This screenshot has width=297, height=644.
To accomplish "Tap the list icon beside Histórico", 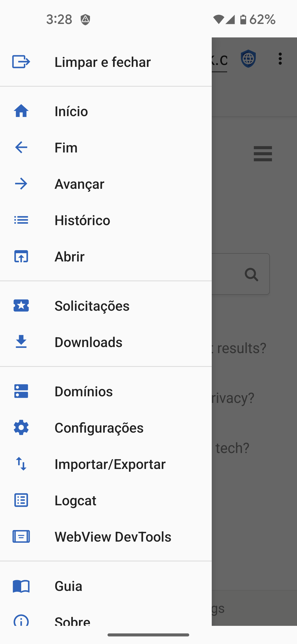I will click(21, 220).
